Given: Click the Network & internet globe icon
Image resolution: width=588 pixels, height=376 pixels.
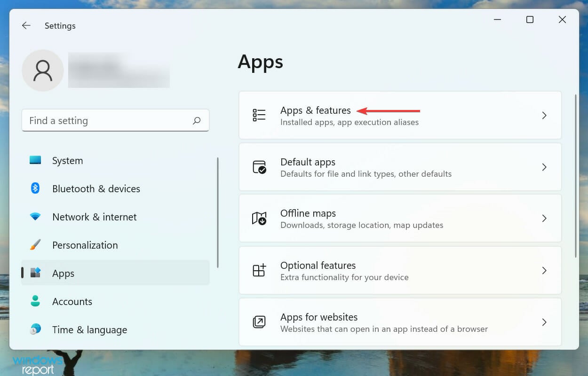Looking at the screenshot, I should point(35,217).
